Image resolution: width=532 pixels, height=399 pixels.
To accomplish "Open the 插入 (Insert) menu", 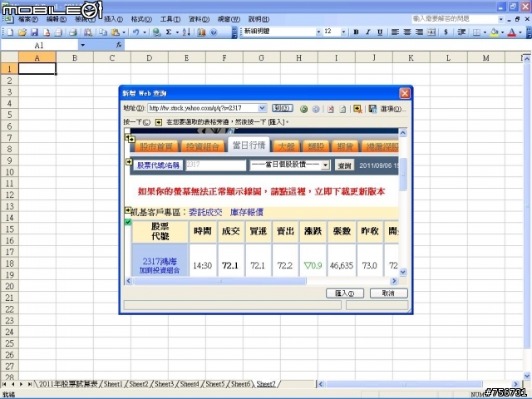I will 113,19.
